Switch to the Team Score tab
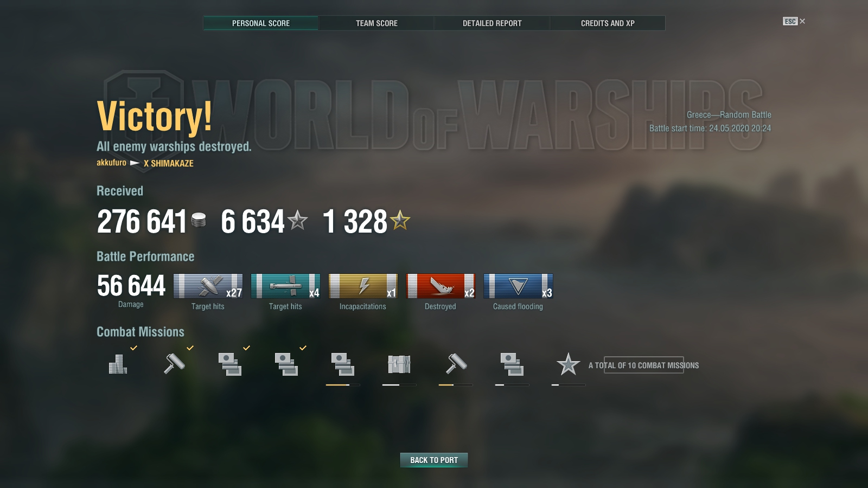The width and height of the screenshot is (868, 488). click(376, 23)
